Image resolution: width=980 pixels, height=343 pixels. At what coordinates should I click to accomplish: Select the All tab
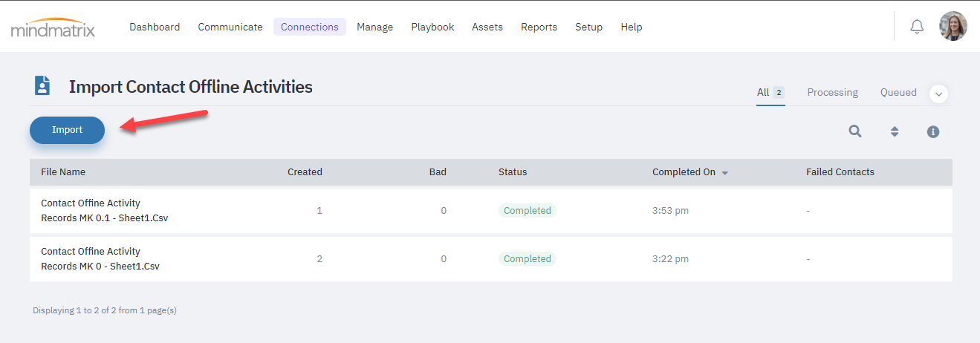coord(770,93)
